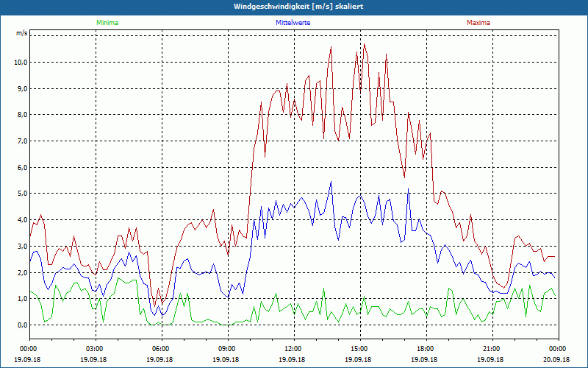Screen dimensions: 588x368
Task: Click the red Maxima peak before 14:00
Action: click(x=331, y=47)
